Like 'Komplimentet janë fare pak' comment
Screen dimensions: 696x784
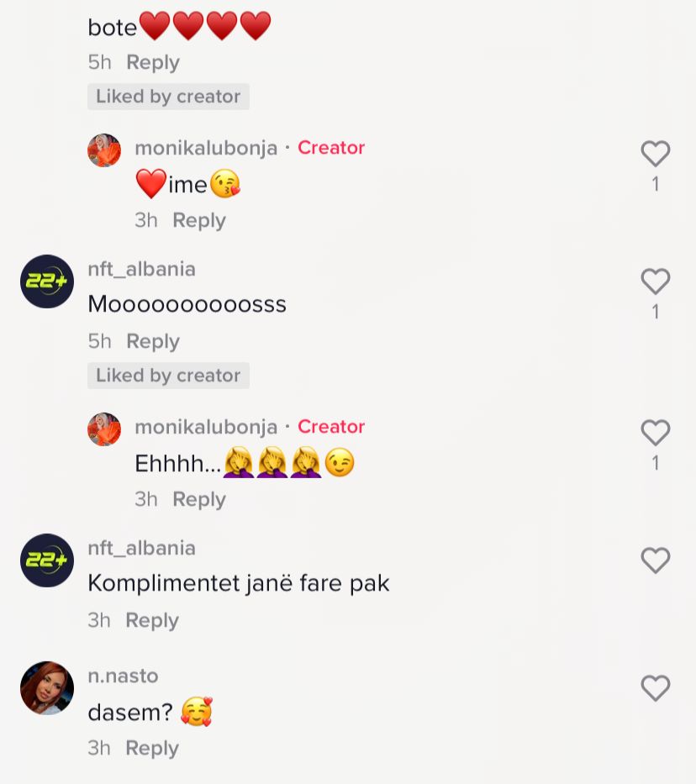[656, 560]
